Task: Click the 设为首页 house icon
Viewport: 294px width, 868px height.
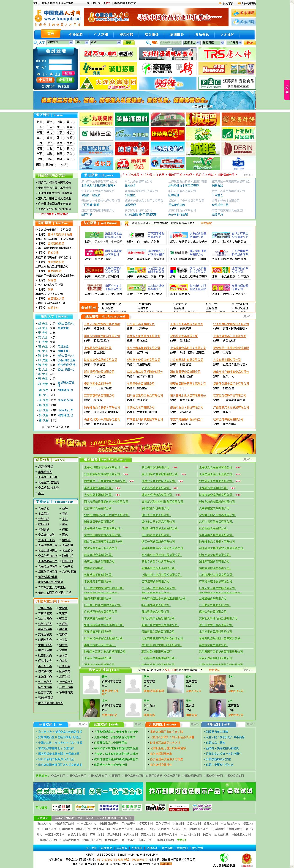Action: coord(220,3)
